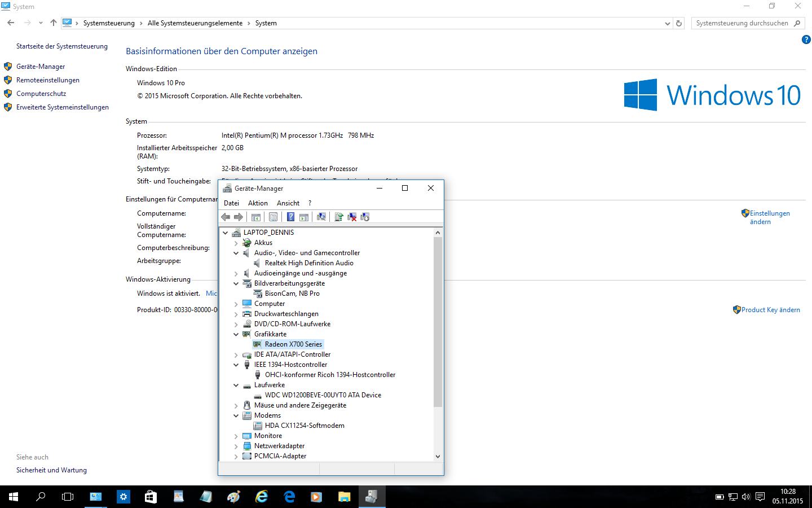
Task: Open Computerschutz link
Action: pyautogui.click(x=41, y=94)
